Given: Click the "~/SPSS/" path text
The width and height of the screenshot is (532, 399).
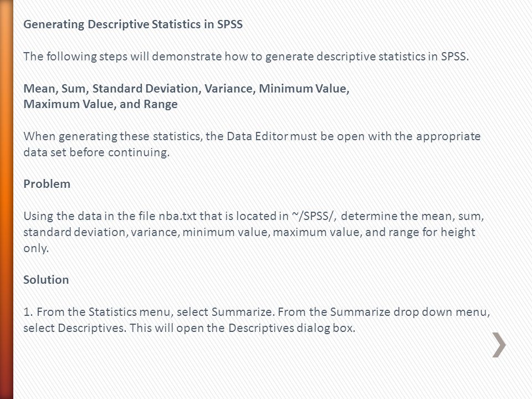Looking at the screenshot, I should coord(314,216).
